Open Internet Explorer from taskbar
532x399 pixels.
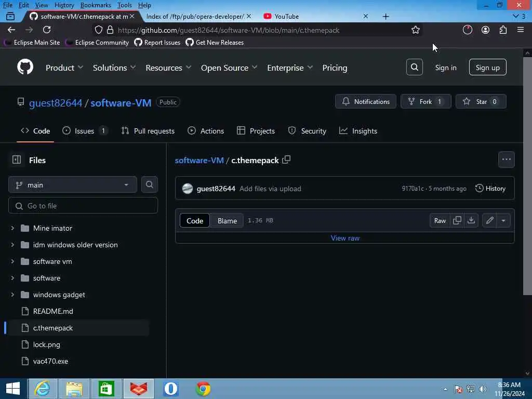(x=43, y=389)
